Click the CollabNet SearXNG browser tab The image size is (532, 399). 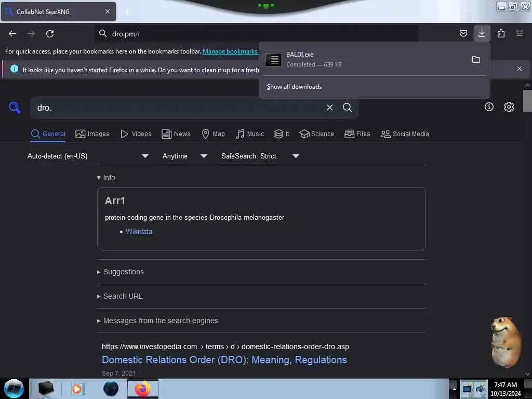(58, 11)
